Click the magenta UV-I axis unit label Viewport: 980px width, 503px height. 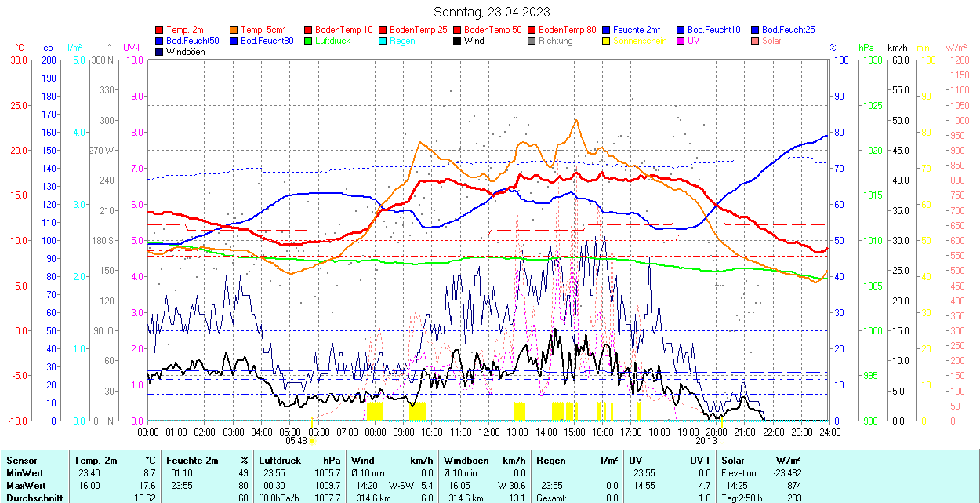tap(132, 48)
